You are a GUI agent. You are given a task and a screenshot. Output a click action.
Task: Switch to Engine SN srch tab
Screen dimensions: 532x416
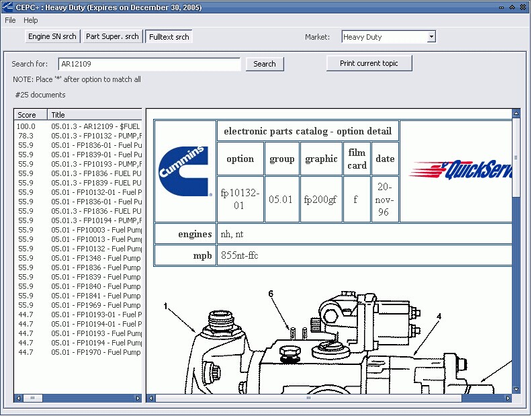coord(52,36)
